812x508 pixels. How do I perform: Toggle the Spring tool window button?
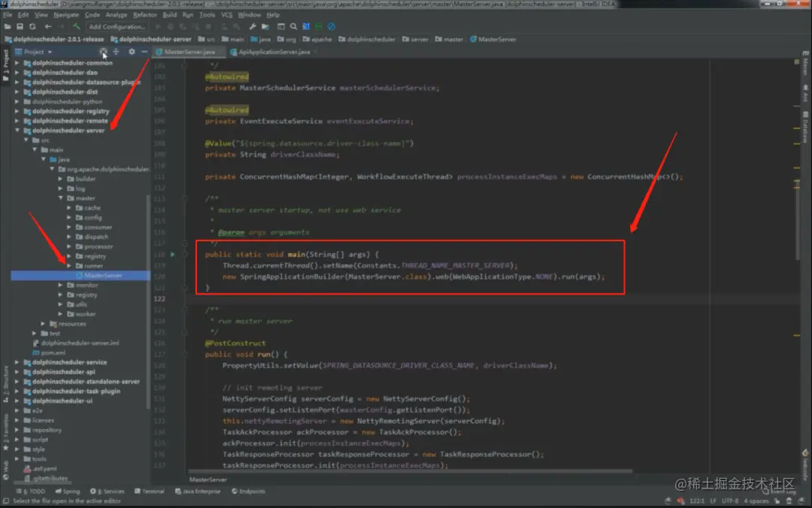[68, 491]
